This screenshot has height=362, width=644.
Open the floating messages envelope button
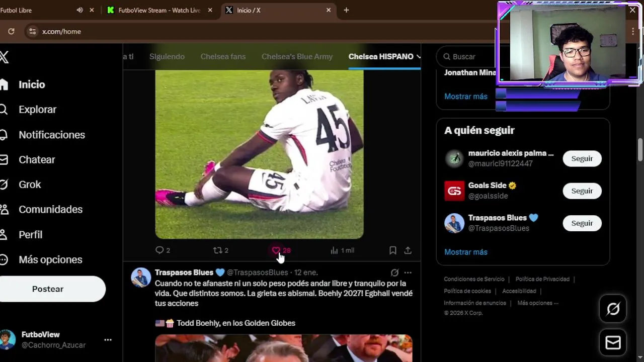coord(613,343)
